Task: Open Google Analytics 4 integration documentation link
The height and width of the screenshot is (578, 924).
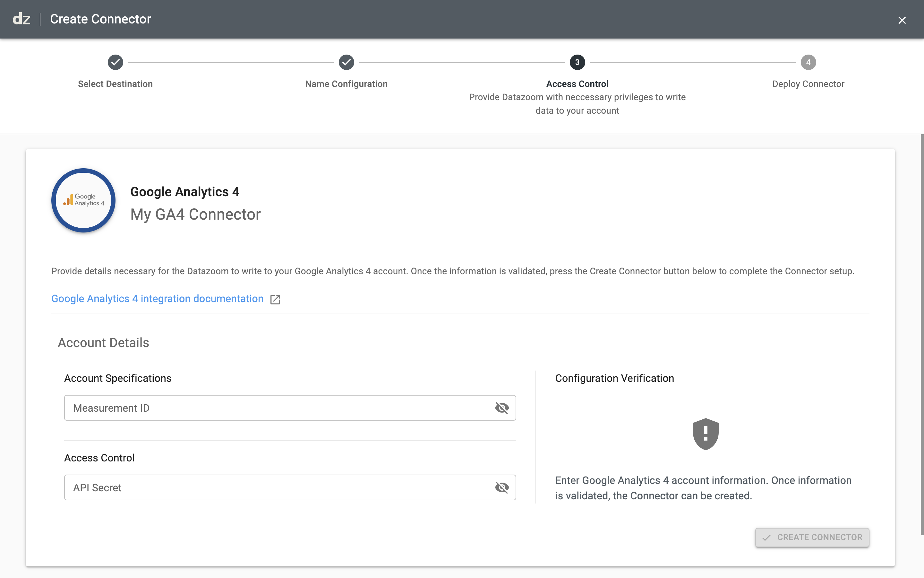Action: click(157, 299)
